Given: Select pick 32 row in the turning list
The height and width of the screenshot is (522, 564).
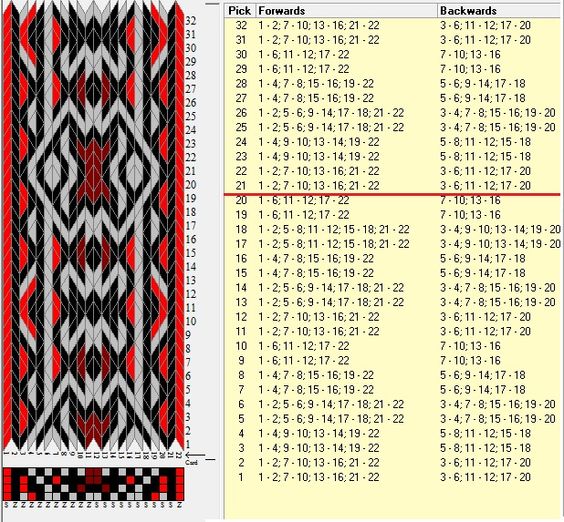Looking at the screenshot, I should coord(392,26).
